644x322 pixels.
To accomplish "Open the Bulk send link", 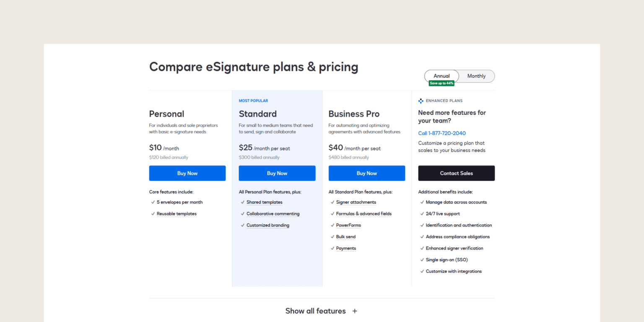I will 345,236.
